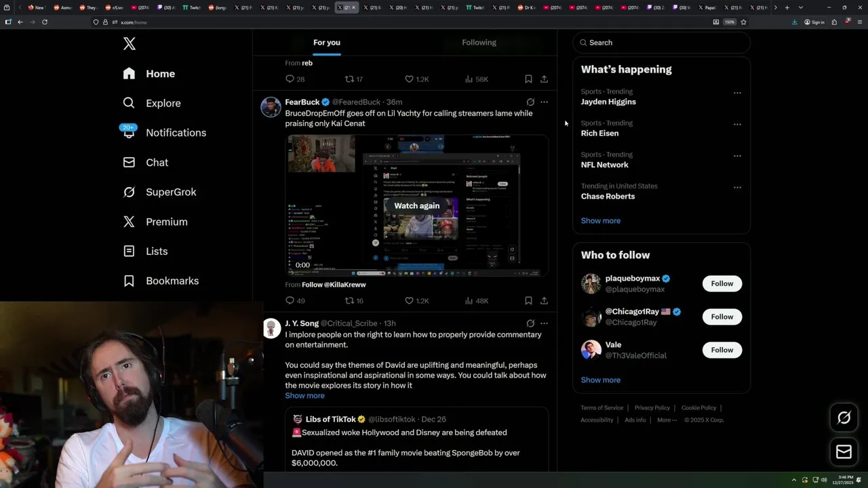Reply to the reb video post
Image resolution: width=868 pixels, height=488 pixels.
coord(295,79)
